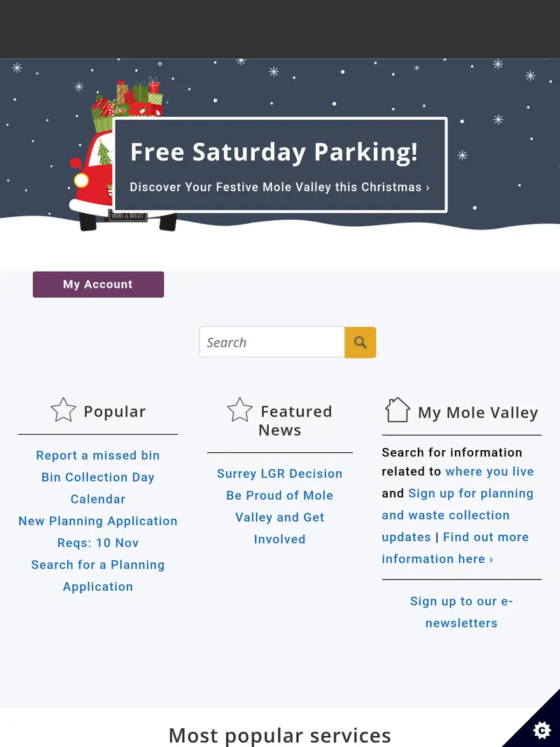Select Search for a Planning Application
Image resolution: width=560 pixels, height=747 pixels.
(98, 575)
